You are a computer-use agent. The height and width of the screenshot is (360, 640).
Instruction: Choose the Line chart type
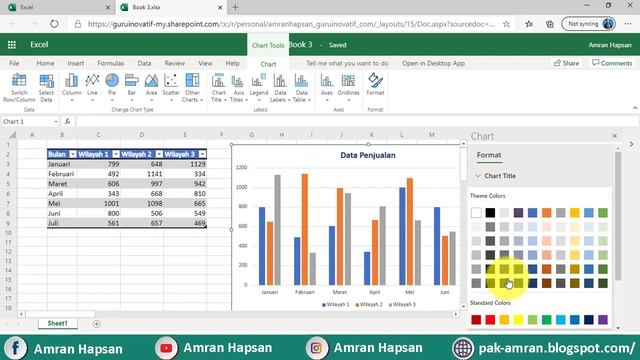(x=92, y=87)
